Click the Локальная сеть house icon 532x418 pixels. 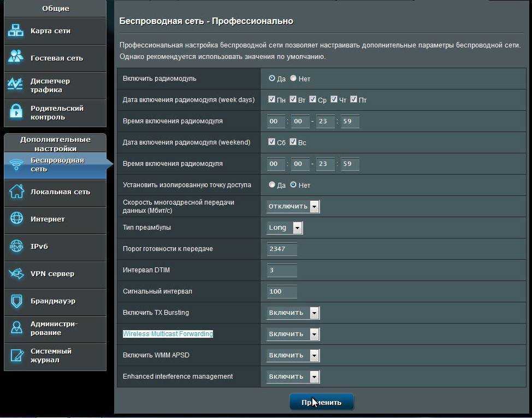point(16,191)
